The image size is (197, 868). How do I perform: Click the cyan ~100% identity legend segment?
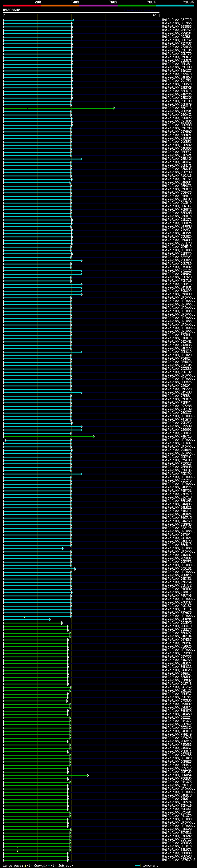coord(175,6)
